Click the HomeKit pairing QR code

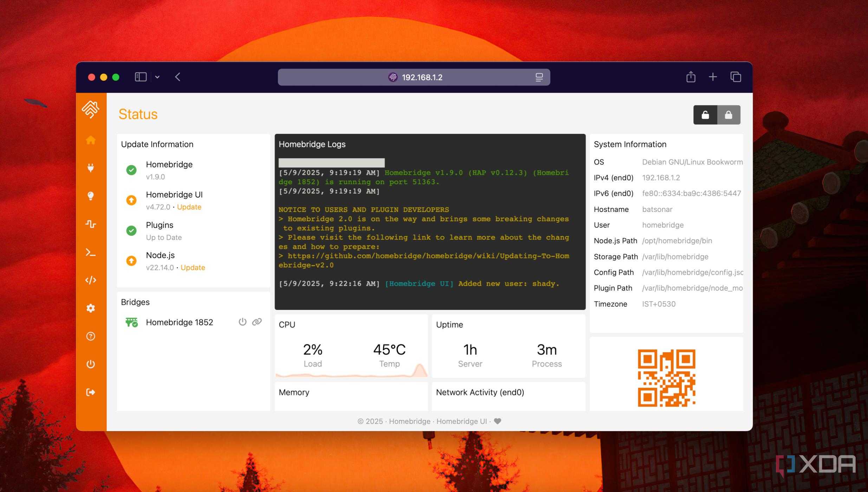667,378
